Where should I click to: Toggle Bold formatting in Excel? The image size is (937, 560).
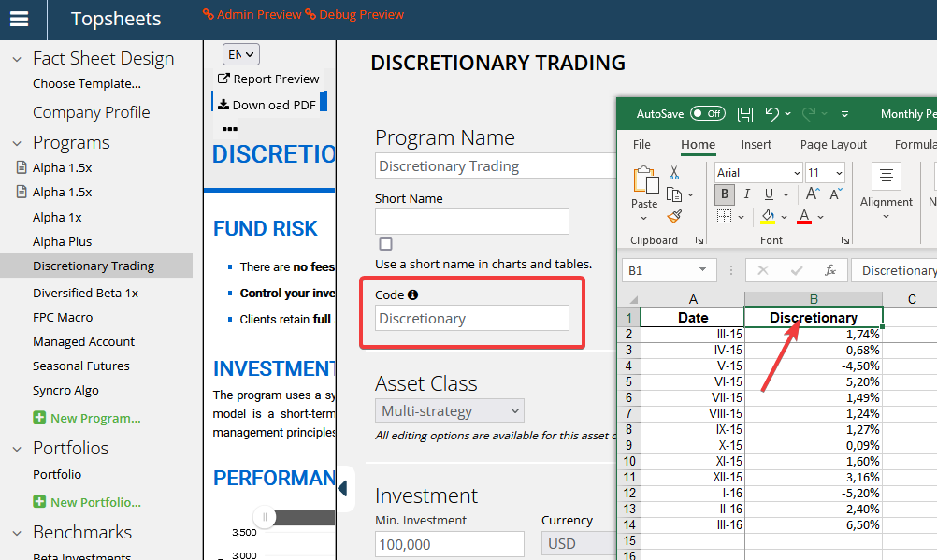coord(725,194)
